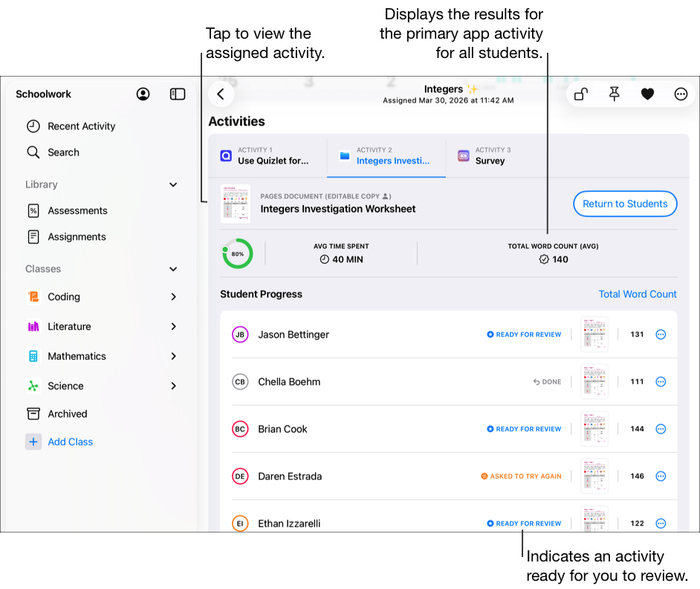Open the account profile icon
This screenshot has width=700, height=589.
[143, 94]
